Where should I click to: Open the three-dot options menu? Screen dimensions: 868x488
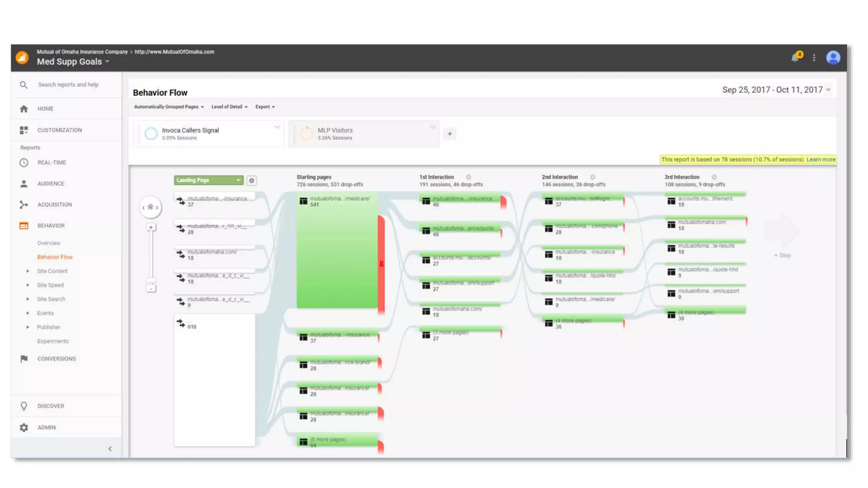[814, 58]
